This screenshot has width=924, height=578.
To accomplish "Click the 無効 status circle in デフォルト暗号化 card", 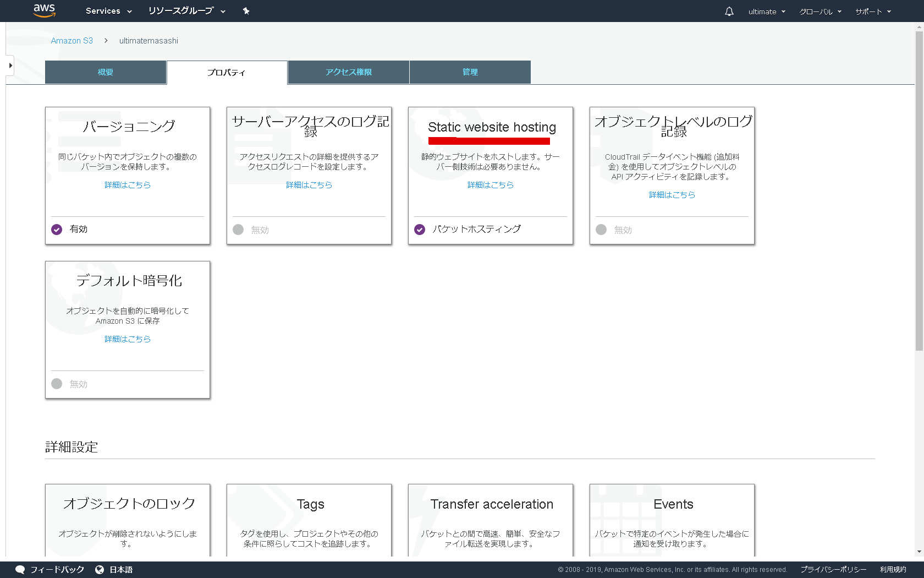I will [x=57, y=384].
